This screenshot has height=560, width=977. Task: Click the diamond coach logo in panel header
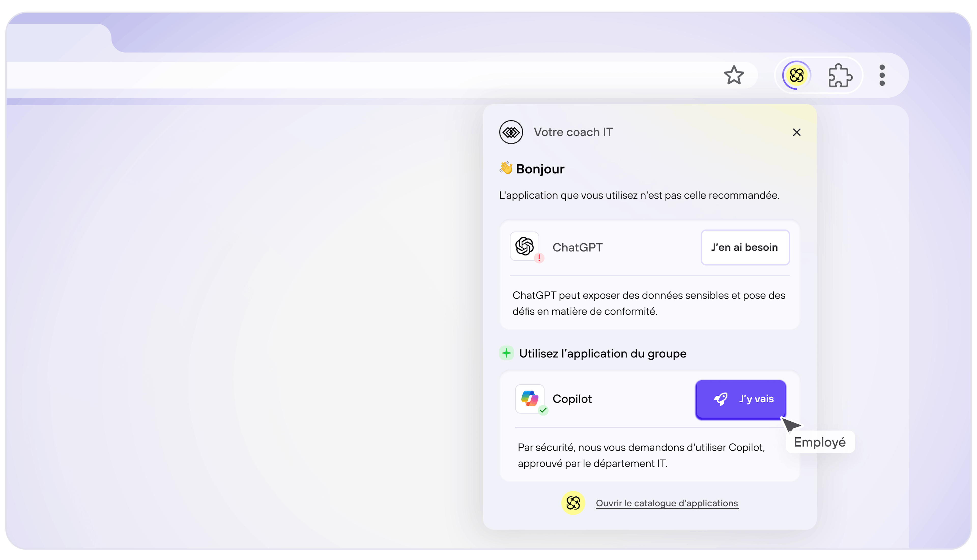click(511, 132)
